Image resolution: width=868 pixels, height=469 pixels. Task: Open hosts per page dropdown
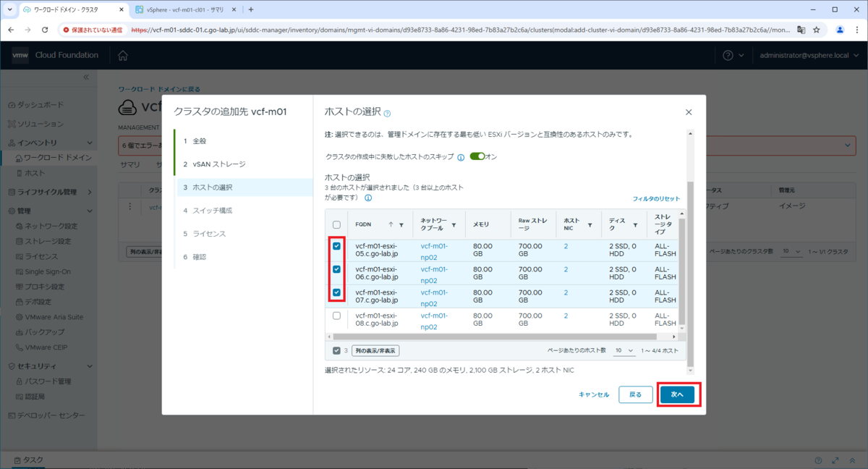(625, 350)
